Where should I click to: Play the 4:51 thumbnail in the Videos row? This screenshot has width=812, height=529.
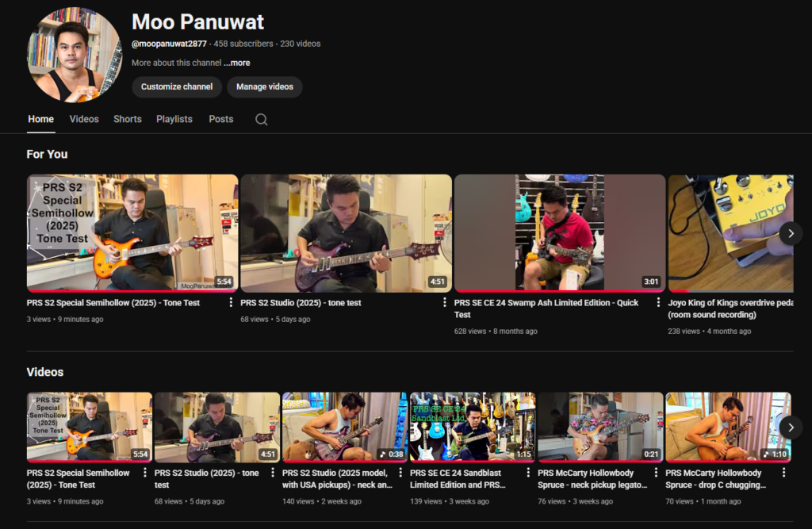coord(217,427)
